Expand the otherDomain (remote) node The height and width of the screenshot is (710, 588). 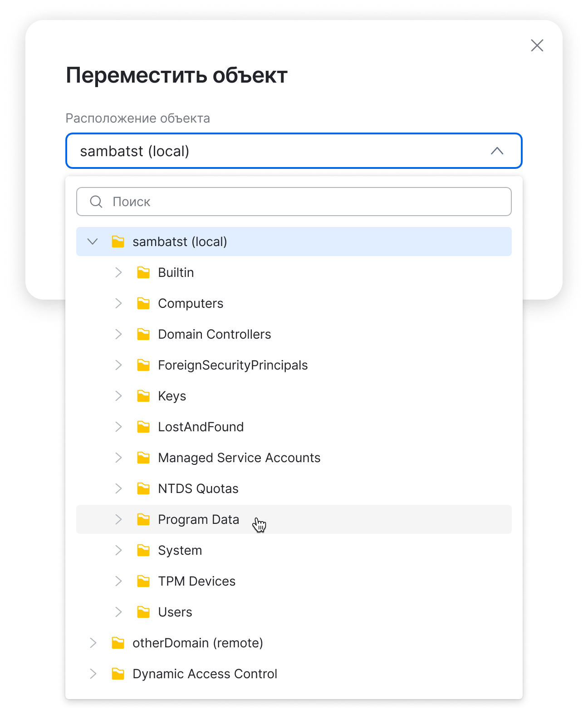(x=93, y=643)
